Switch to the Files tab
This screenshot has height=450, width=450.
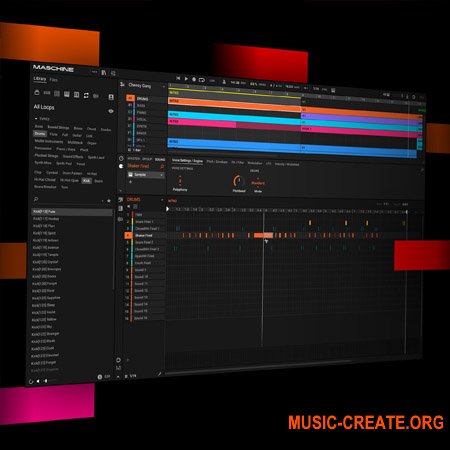pos(54,80)
